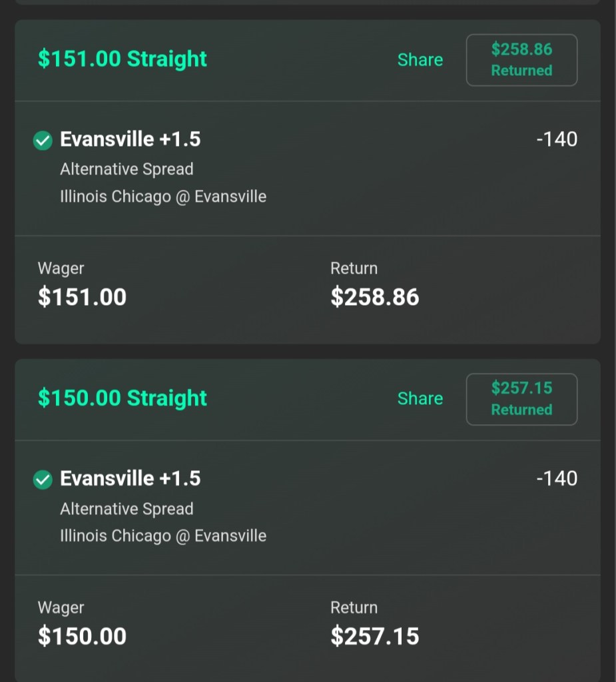The height and width of the screenshot is (682, 616).
Task: Open Illinois Chicago @ Evansville matchup in $151.00 bet
Action: coord(163,196)
